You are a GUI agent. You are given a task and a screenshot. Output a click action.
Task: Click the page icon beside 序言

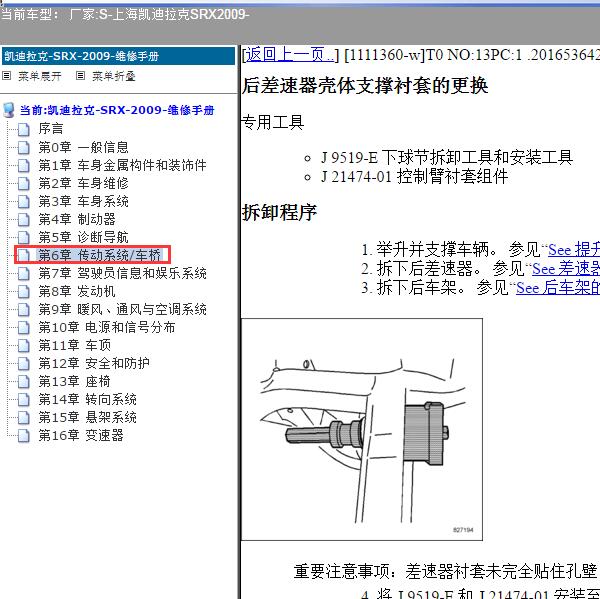(x=24, y=129)
